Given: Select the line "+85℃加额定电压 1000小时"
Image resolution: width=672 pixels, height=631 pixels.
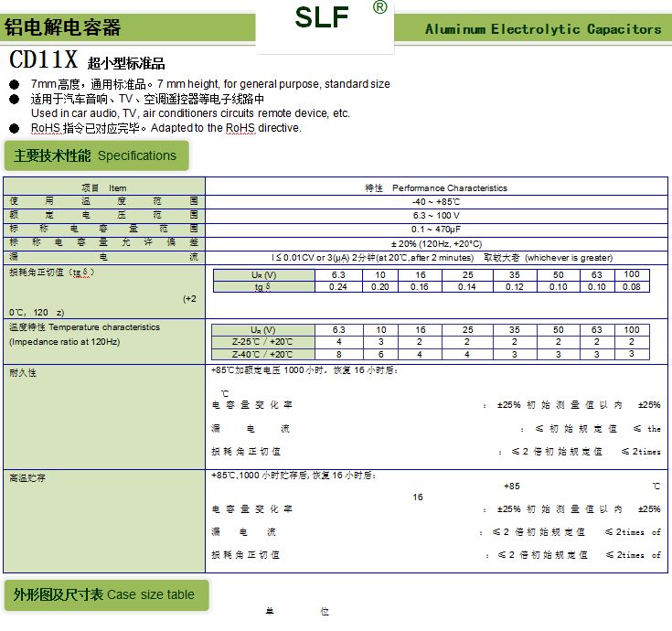Looking at the screenshot, I should (304, 370).
